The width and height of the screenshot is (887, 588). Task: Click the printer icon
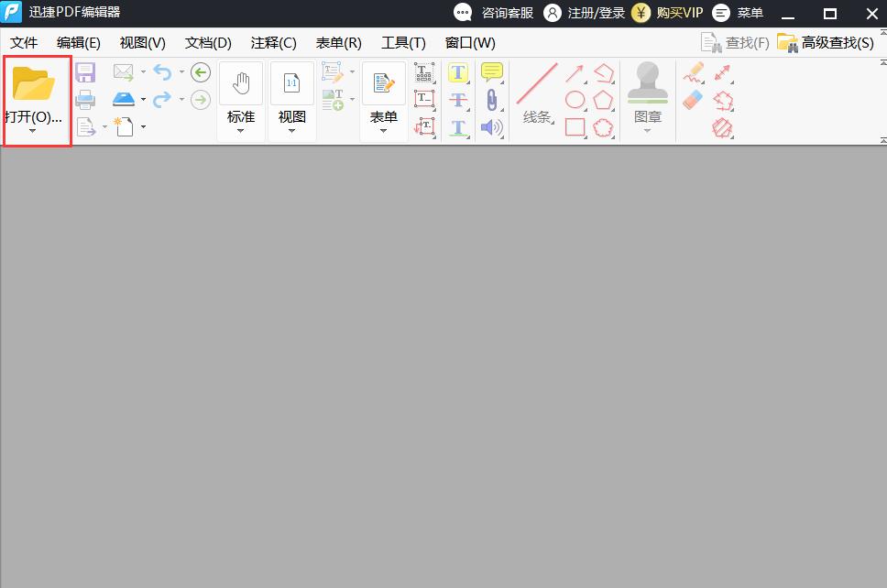tap(85, 100)
